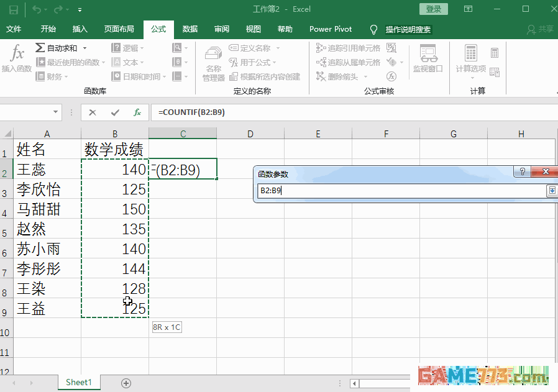Image resolution: width=558 pixels, height=392 pixels.
Task: Click the Evaluate Formula fx circle icon
Action: 391,76
